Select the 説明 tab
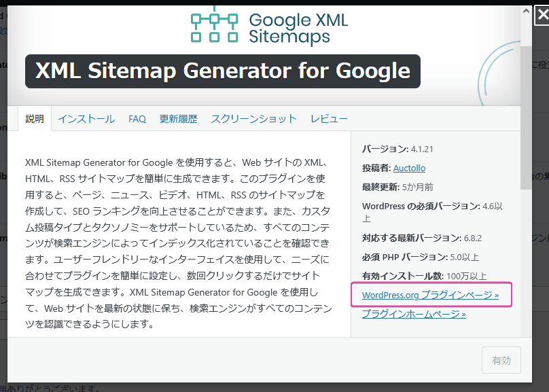 [35, 118]
